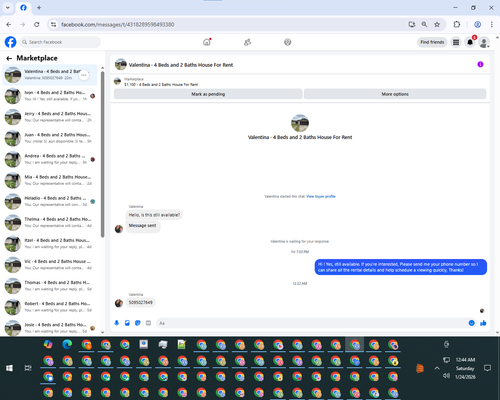Open the Groups icon in top navigation
The width and height of the screenshot is (500, 400).
tap(288, 42)
